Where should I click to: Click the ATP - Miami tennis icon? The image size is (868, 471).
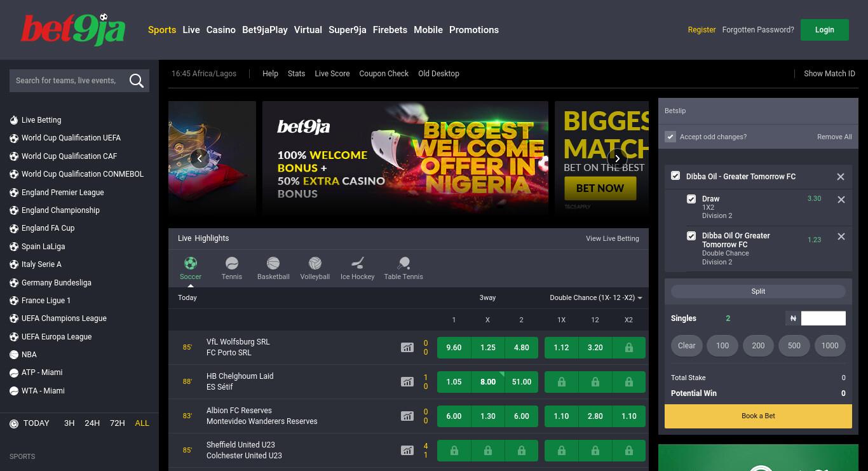14,372
